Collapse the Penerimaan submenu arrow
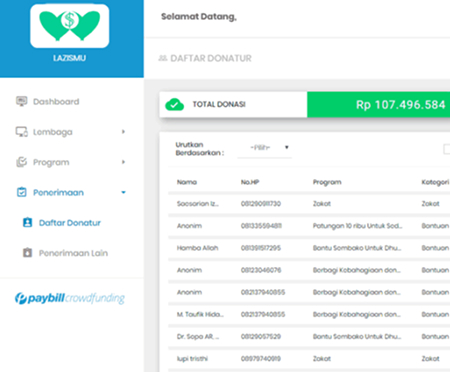Image resolution: width=450 pixels, height=372 pixels. click(x=123, y=192)
